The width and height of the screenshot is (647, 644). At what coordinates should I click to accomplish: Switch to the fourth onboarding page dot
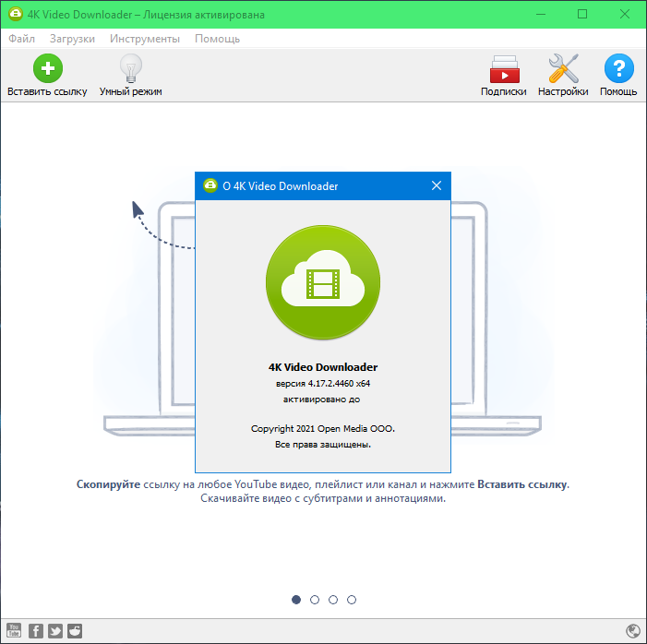(352, 600)
